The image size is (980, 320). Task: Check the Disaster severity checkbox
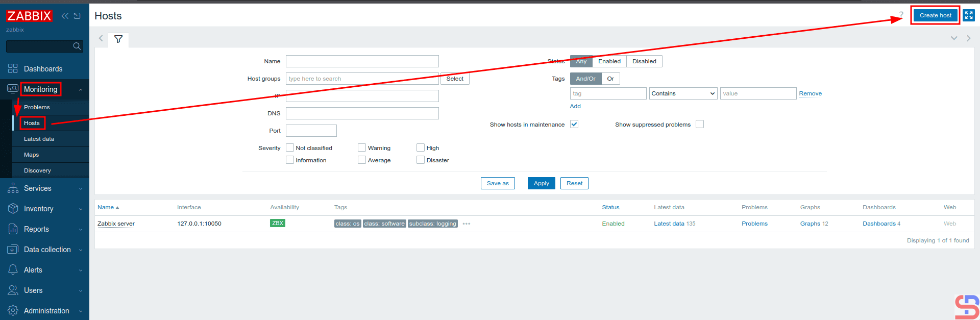click(421, 160)
